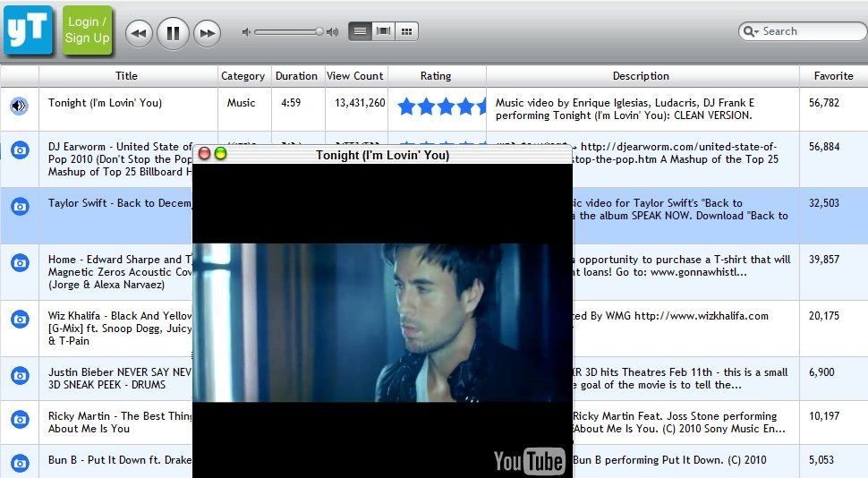Set volume to max via loud speaker icon
Image resolution: width=868 pixels, height=478 pixels.
click(332, 32)
